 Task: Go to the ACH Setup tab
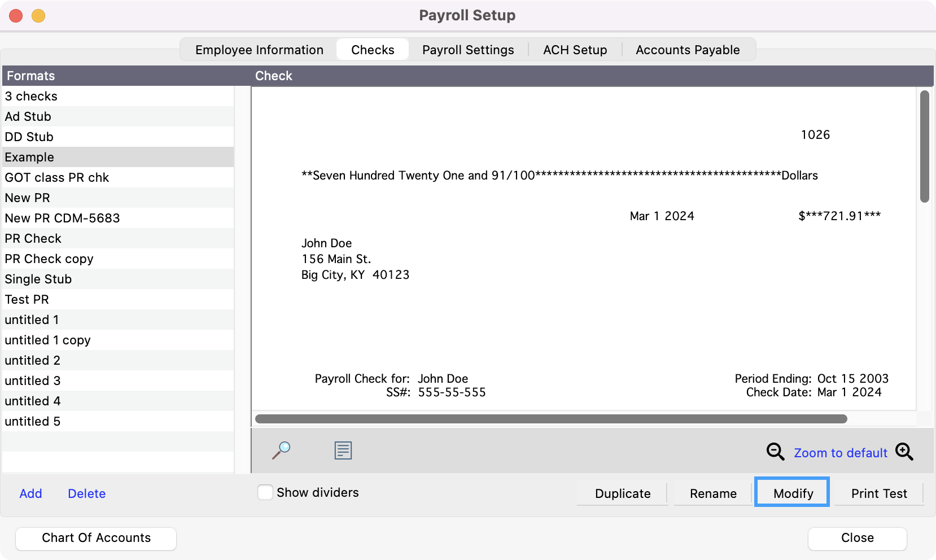(x=575, y=50)
